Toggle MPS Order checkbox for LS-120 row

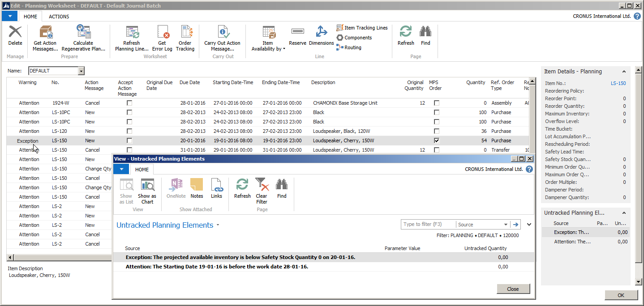click(437, 131)
